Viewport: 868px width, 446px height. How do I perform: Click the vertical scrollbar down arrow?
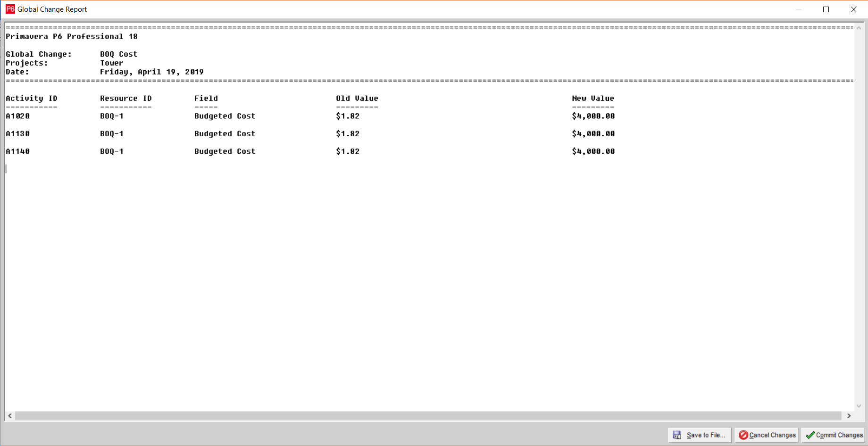coord(859,406)
